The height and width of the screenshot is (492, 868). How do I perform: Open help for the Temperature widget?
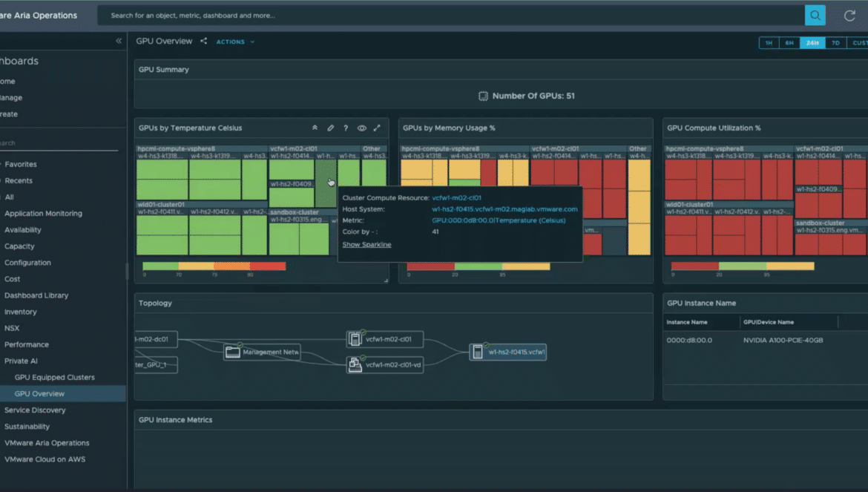[346, 128]
